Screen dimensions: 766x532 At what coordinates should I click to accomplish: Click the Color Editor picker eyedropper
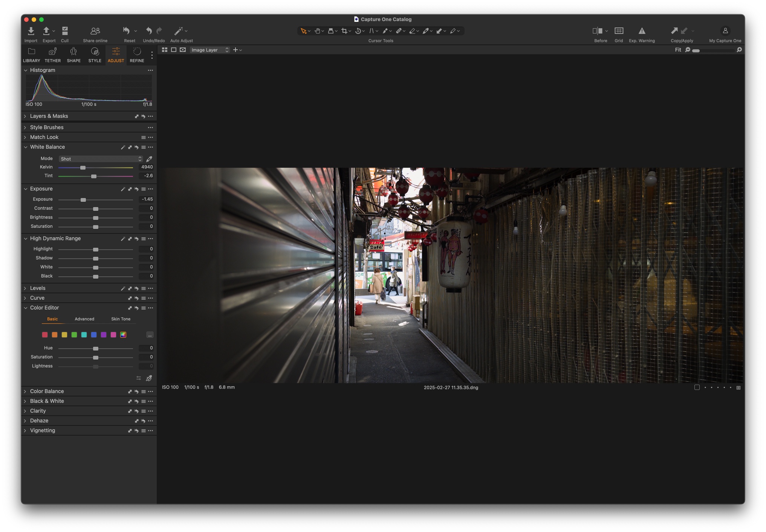coord(149,378)
